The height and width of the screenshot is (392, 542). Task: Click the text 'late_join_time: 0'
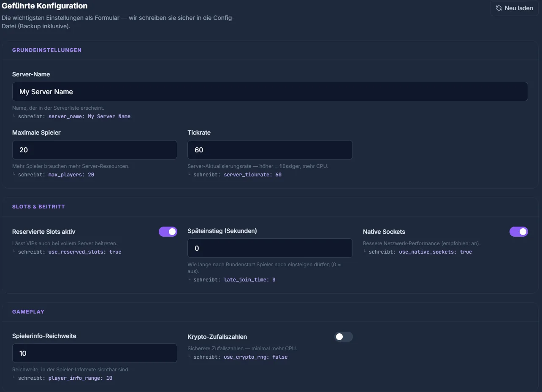[x=249, y=280]
